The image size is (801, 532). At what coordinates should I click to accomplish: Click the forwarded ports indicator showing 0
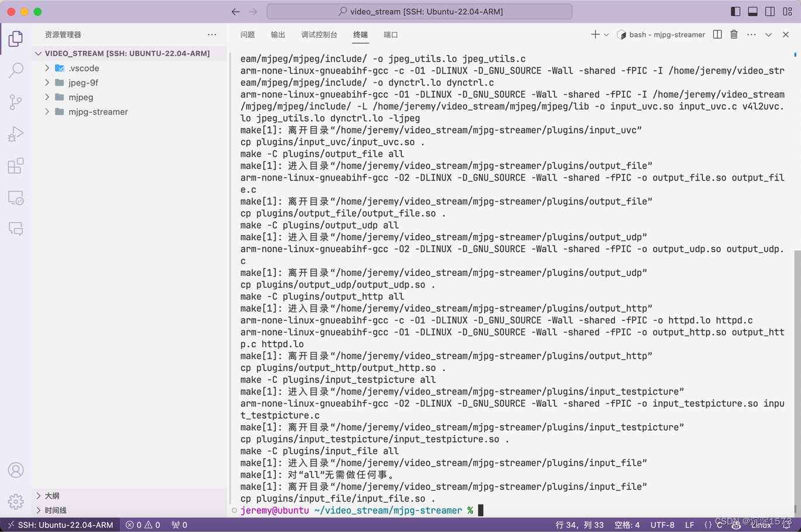tap(179, 525)
